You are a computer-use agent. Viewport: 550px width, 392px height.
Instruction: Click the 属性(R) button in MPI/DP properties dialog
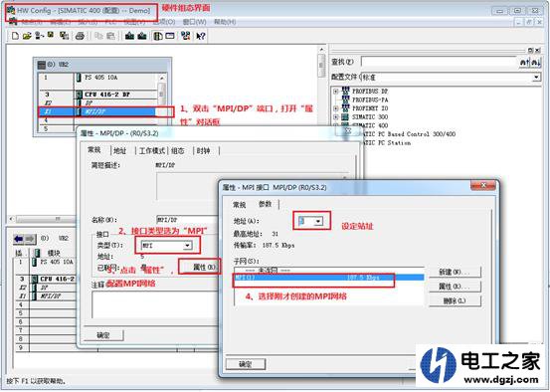point(199,267)
